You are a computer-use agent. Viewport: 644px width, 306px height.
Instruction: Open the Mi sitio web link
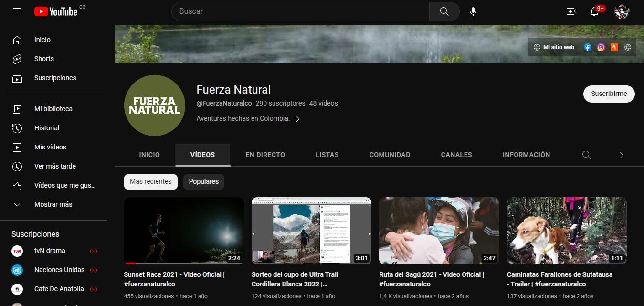pos(554,47)
